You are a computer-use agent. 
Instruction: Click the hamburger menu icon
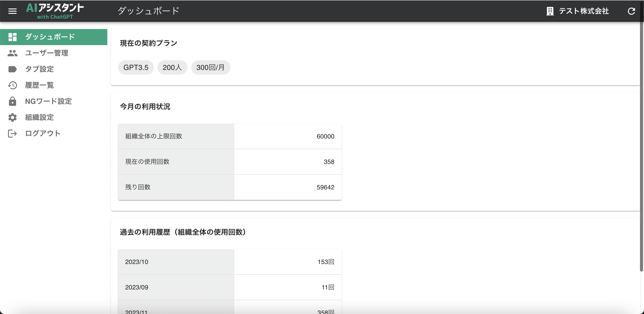12,11
